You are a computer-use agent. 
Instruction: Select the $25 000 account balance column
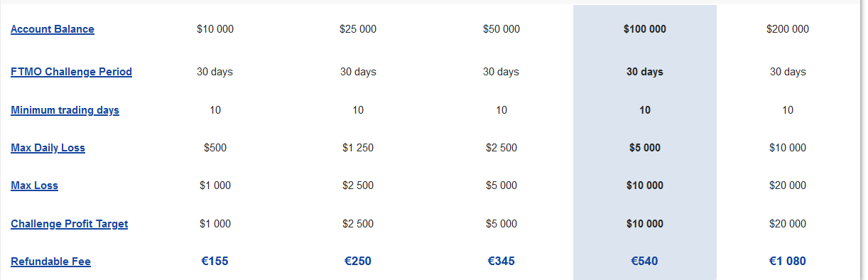point(358,29)
